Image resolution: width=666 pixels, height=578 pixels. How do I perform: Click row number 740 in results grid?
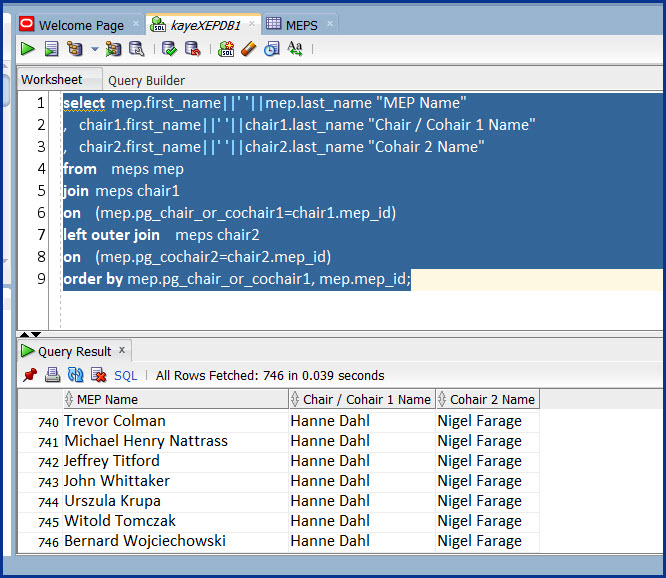point(48,422)
